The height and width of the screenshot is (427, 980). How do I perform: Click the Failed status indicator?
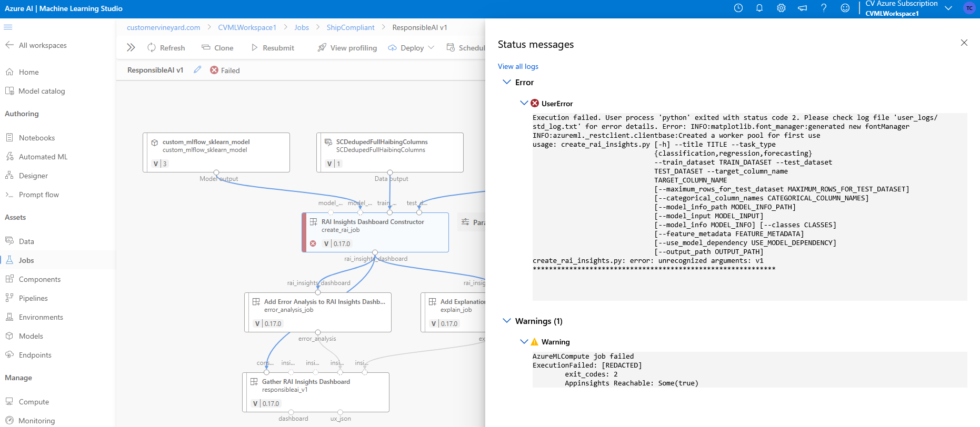click(x=225, y=70)
